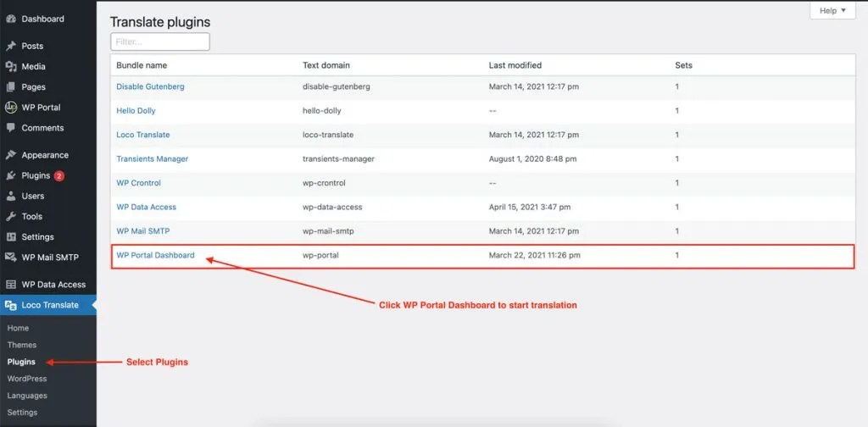Open the Posts menu item

pyautogui.click(x=32, y=46)
